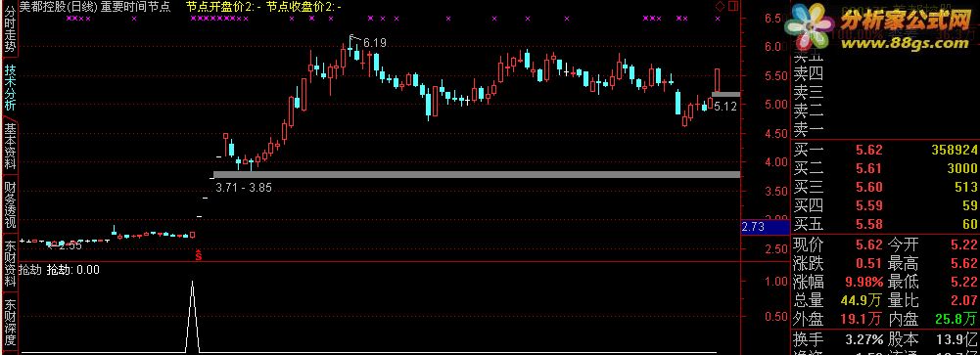Click the long gray 3.71-3.85 support band

477,175
